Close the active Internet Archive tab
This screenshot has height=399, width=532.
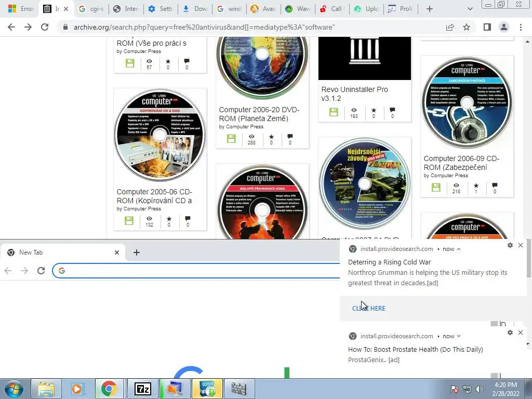point(66,9)
